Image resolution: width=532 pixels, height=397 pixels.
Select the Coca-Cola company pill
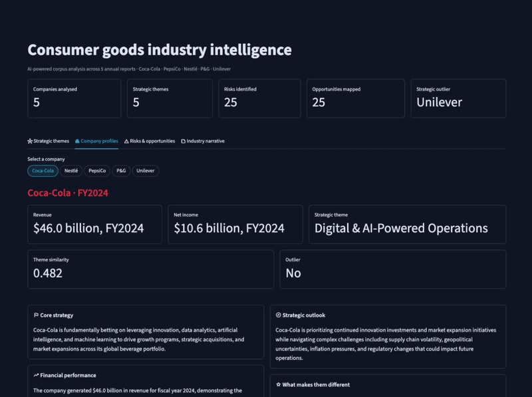point(43,171)
